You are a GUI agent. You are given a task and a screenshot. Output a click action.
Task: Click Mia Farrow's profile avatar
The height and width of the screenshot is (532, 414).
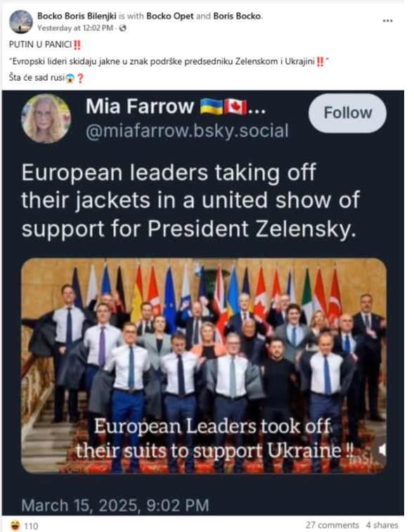46,119
